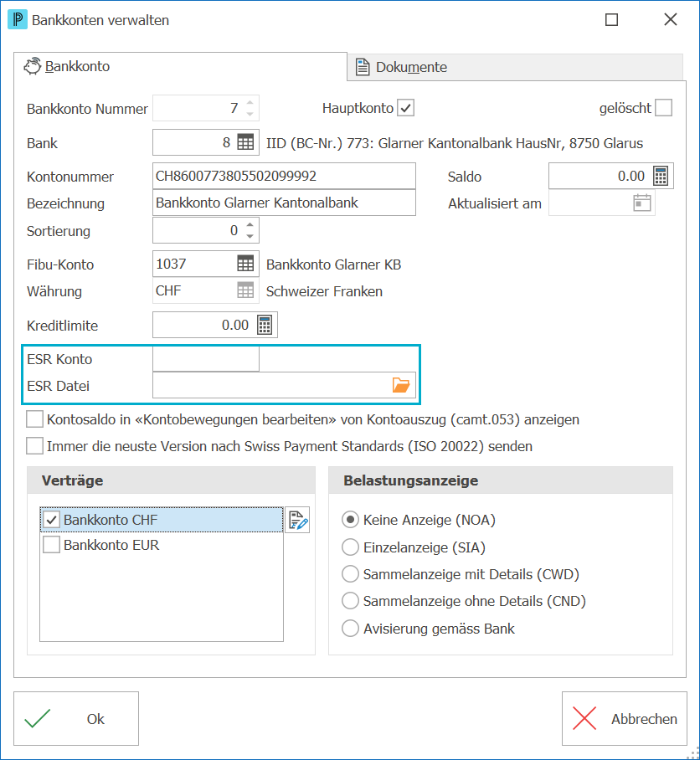The height and width of the screenshot is (760, 700).
Task: Click the app logo in the title bar
Action: pyautogui.click(x=18, y=20)
